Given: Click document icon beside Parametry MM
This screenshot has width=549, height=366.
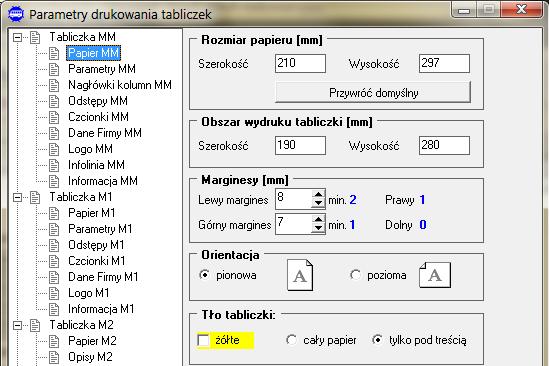Looking at the screenshot, I should click(54, 69).
